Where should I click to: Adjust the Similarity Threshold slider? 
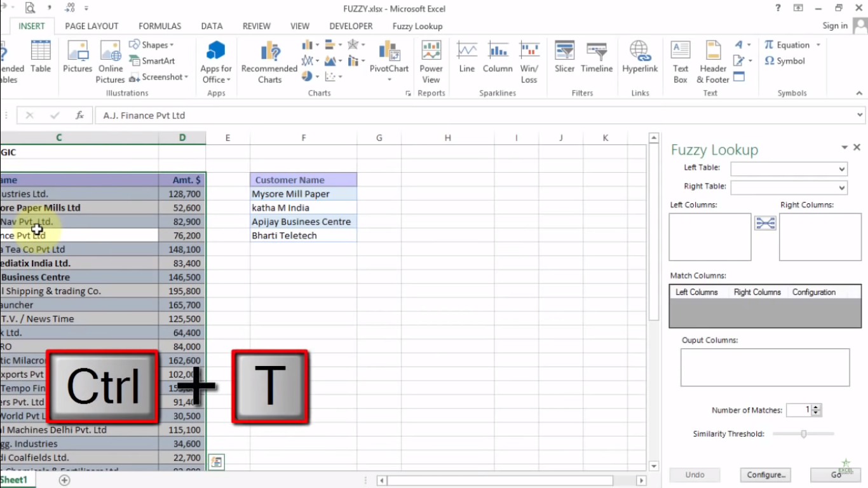point(804,434)
